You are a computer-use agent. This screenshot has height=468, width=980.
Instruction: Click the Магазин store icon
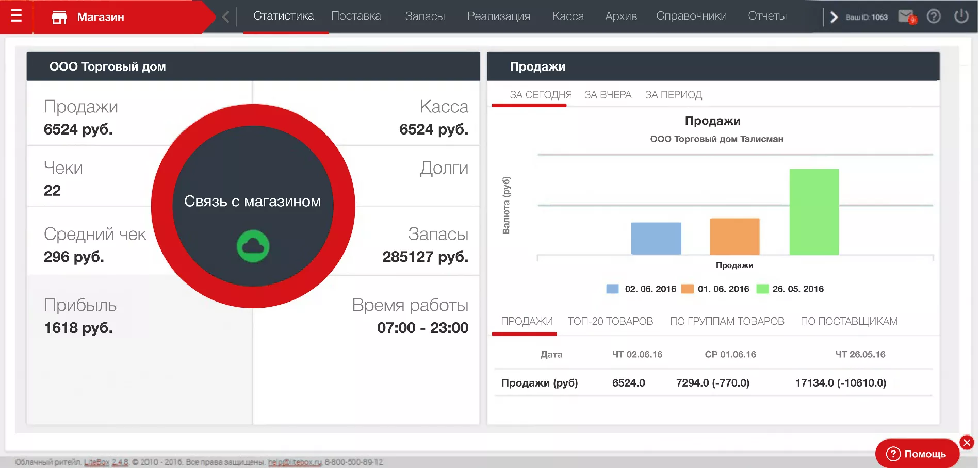[x=59, y=17]
